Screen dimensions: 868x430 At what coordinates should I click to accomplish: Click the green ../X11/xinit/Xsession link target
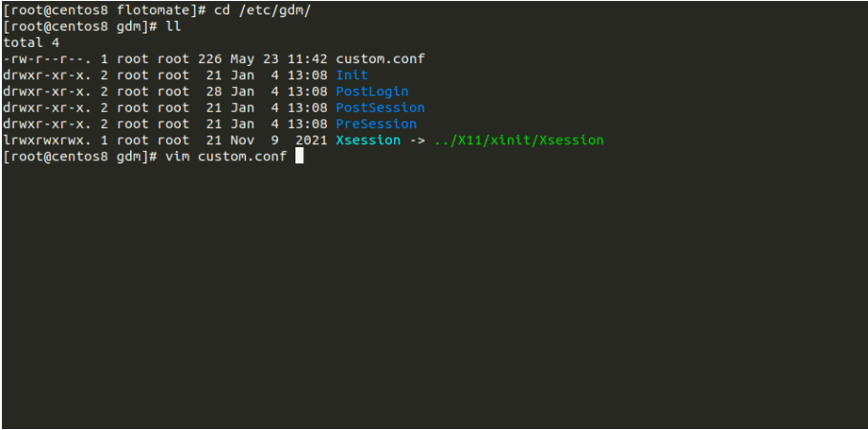coord(518,141)
